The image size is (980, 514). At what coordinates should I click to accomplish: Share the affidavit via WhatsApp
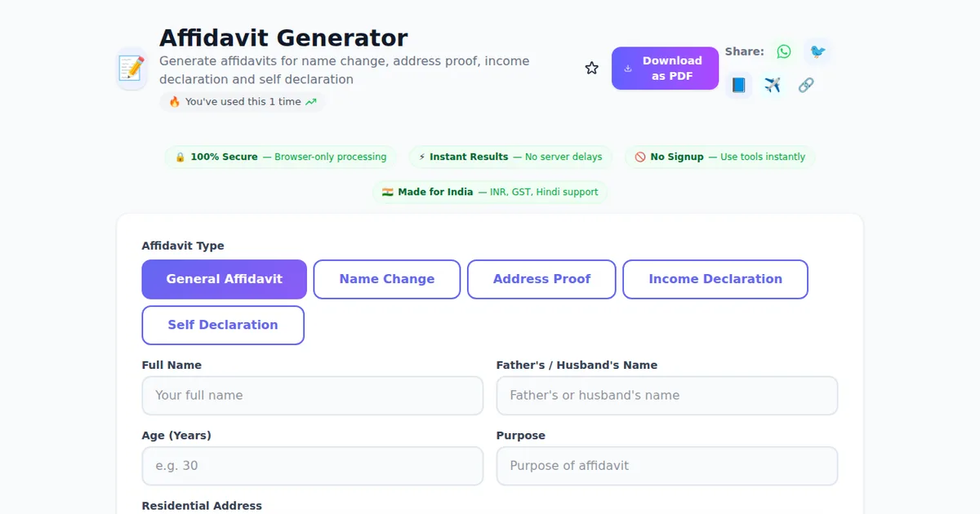coord(783,51)
